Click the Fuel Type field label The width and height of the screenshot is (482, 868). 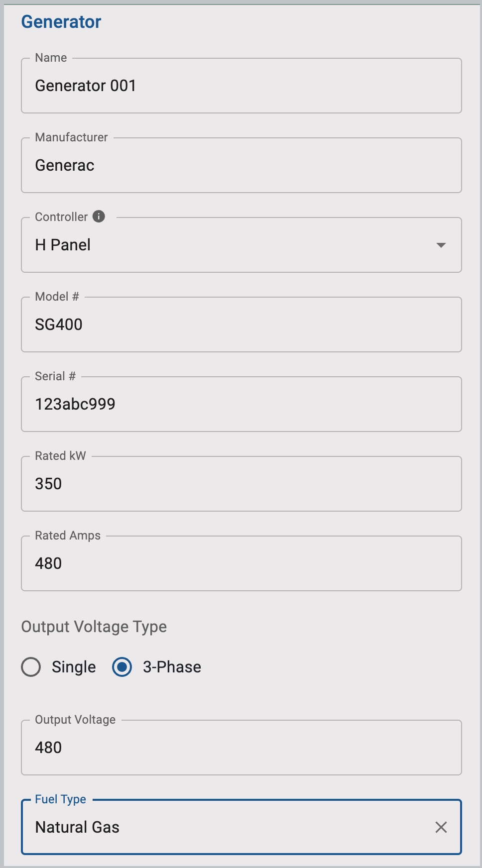coord(61,799)
